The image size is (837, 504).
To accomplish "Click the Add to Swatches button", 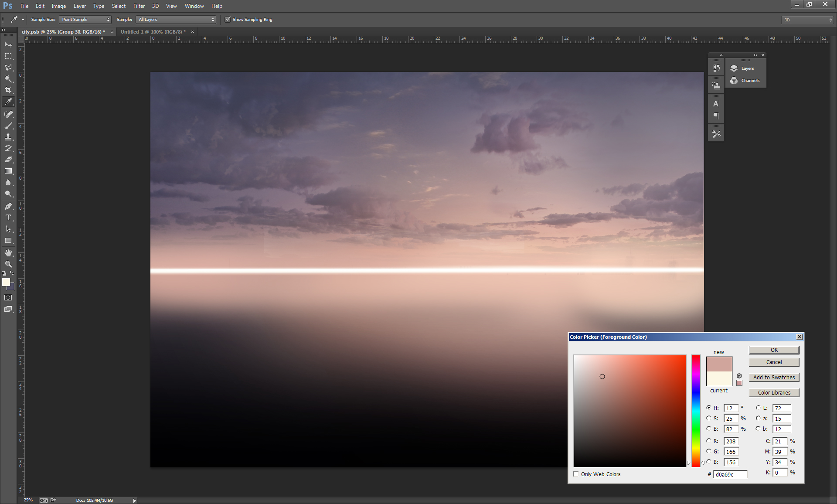I will [x=774, y=378].
